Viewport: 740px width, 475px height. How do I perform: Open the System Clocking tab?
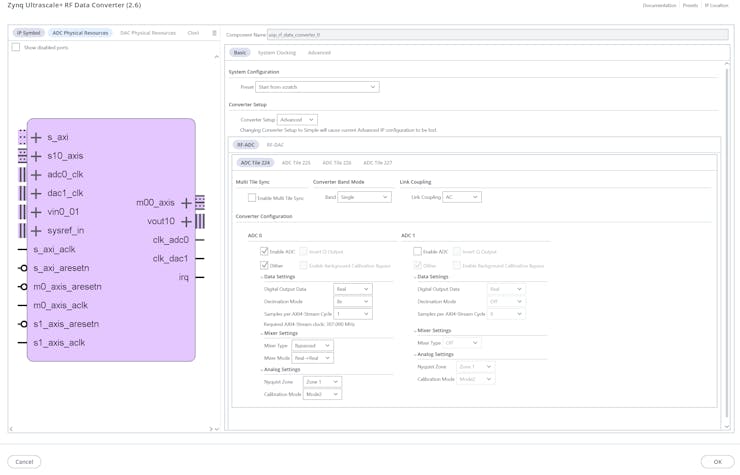277,53
